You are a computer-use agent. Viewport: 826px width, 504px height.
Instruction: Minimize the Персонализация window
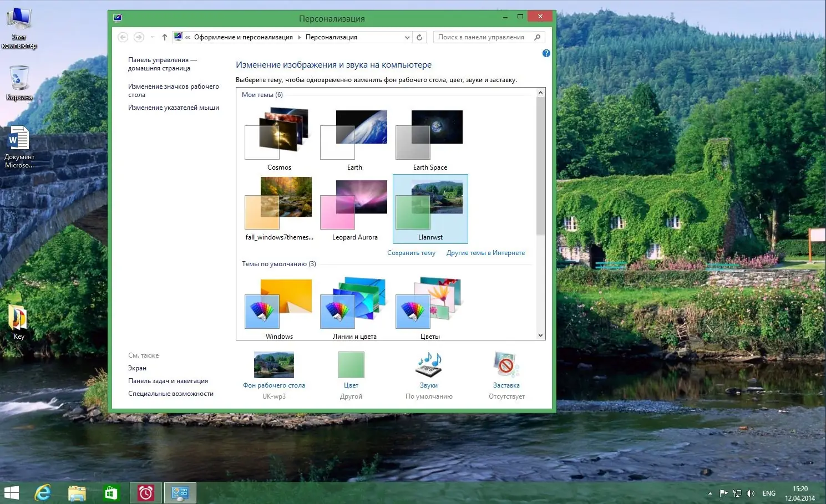(505, 17)
